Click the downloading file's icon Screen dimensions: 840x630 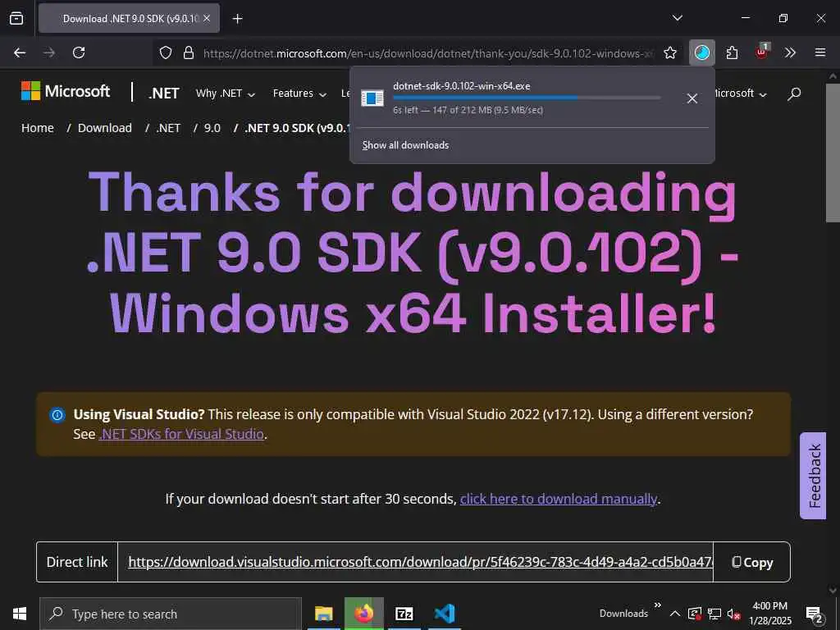coord(372,98)
